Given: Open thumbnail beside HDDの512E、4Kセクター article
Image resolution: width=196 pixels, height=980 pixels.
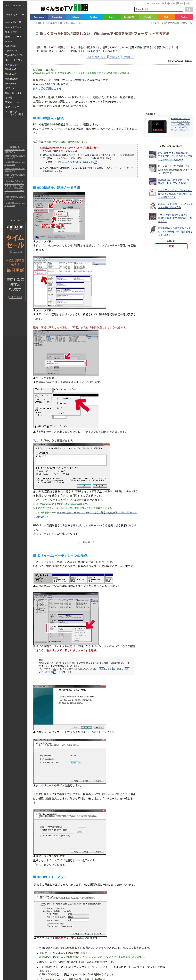Looking at the screenshot, I should pyautogui.click(x=153, y=181).
